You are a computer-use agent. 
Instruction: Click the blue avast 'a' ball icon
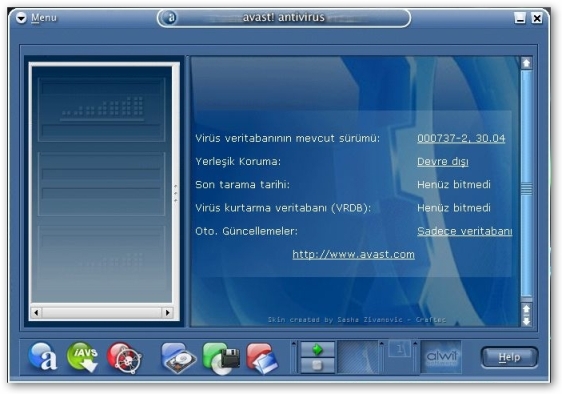click(x=43, y=356)
